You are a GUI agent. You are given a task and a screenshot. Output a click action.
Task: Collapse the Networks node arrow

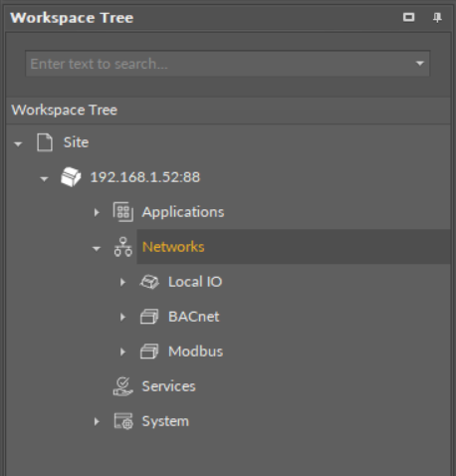click(x=97, y=248)
